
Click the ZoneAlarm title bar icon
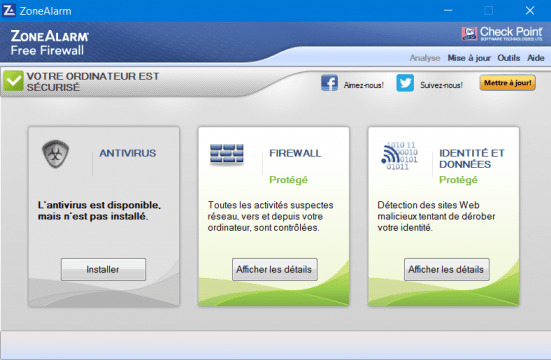tap(9, 10)
